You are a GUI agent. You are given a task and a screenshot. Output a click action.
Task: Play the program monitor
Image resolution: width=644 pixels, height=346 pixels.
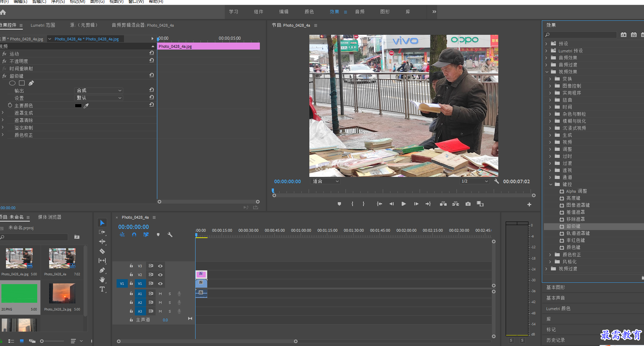[x=404, y=204]
